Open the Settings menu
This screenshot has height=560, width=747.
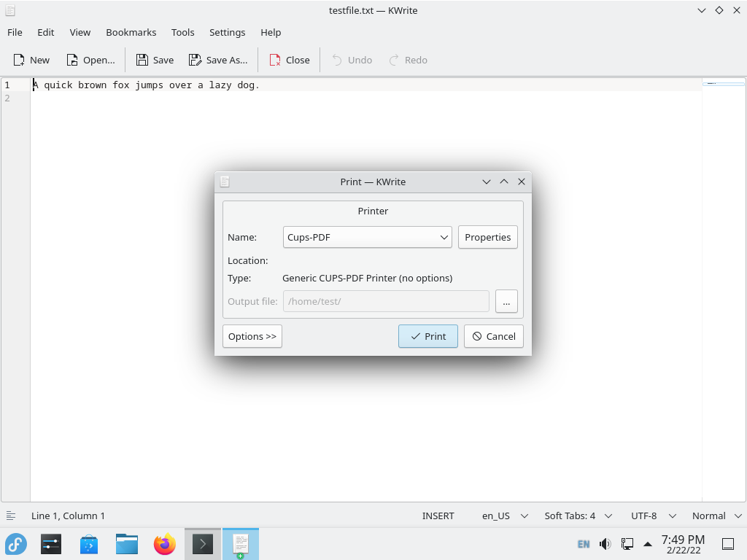click(x=228, y=32)
